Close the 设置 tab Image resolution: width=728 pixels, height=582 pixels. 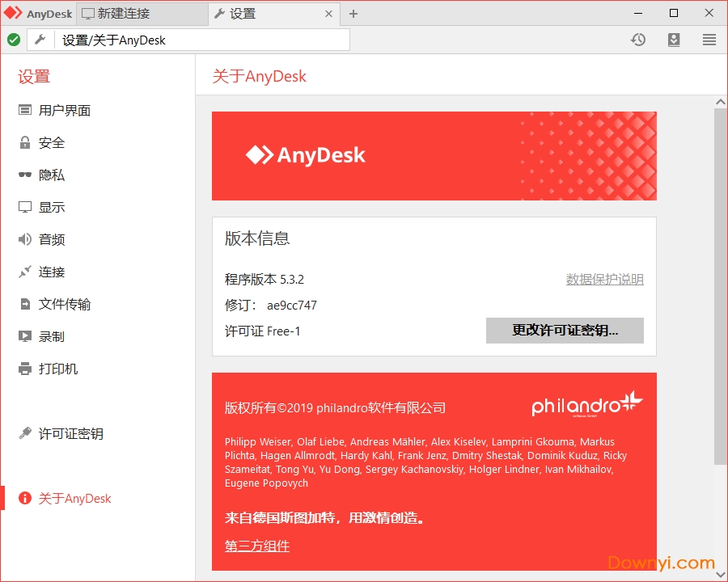[328, 14]
